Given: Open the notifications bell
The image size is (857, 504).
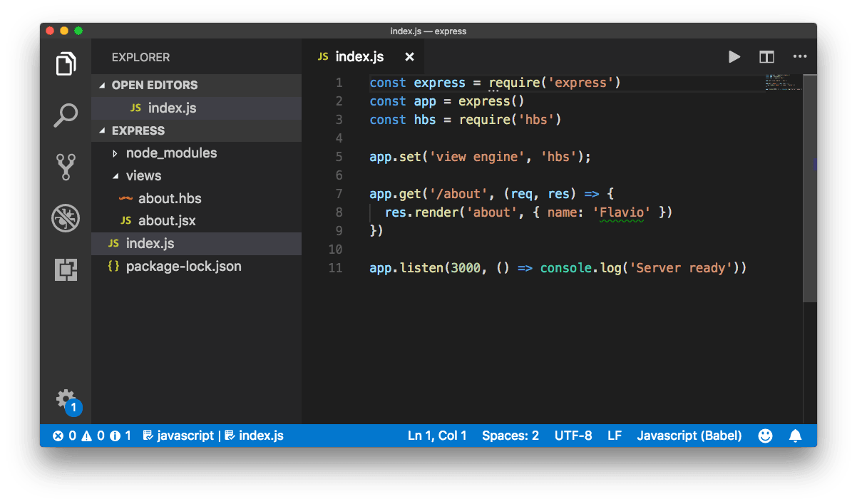Looking at the screenshot, I should tap(796, 436).
